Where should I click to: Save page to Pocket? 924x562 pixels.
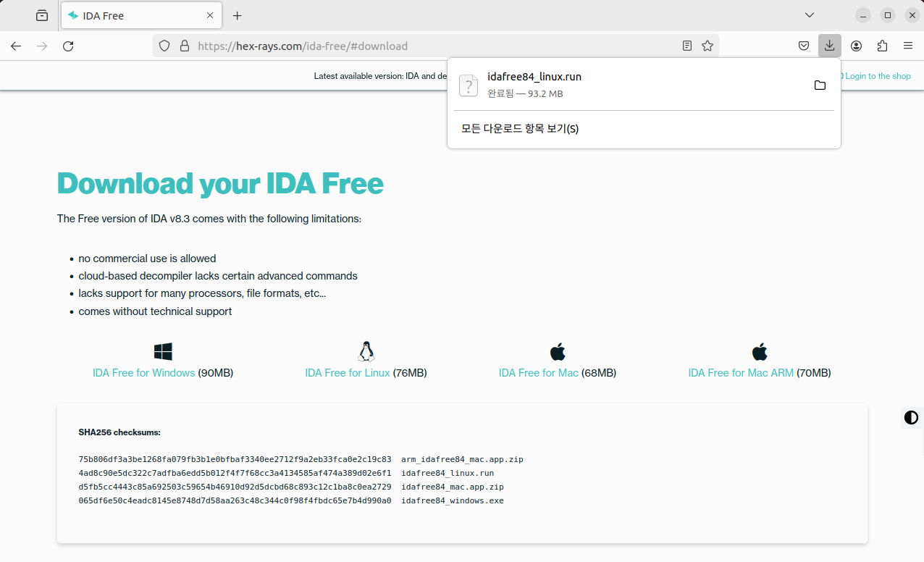tap(804, 46)
